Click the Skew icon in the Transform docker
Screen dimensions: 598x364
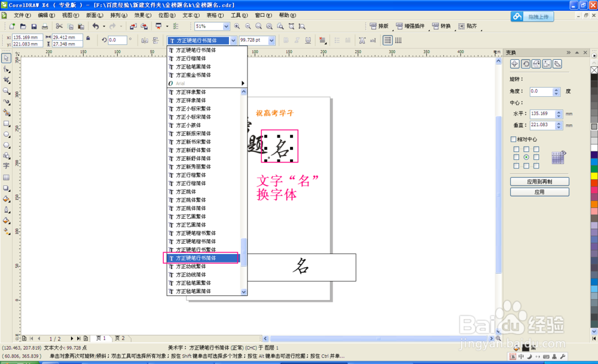coord(557,64)
